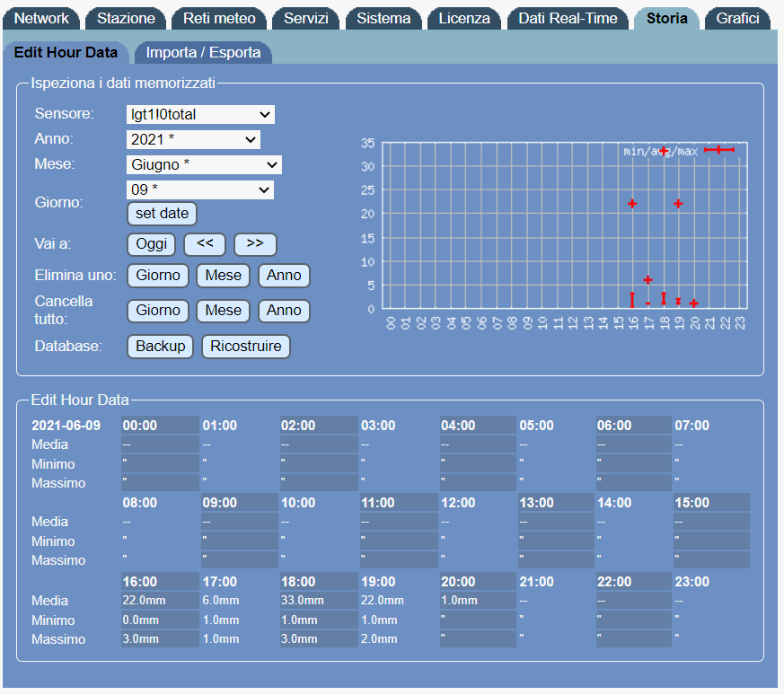Open the Importa / Esporta subtab
Image resolution: width=784 pixels, height=695 pixels.
[x=203, y=52]
